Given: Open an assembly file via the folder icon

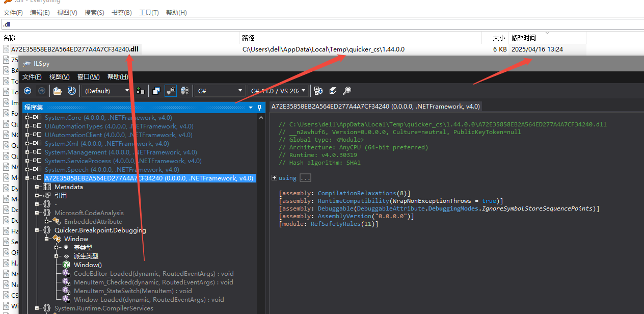Looking at the screenshot, I should [x=58, y=91].
